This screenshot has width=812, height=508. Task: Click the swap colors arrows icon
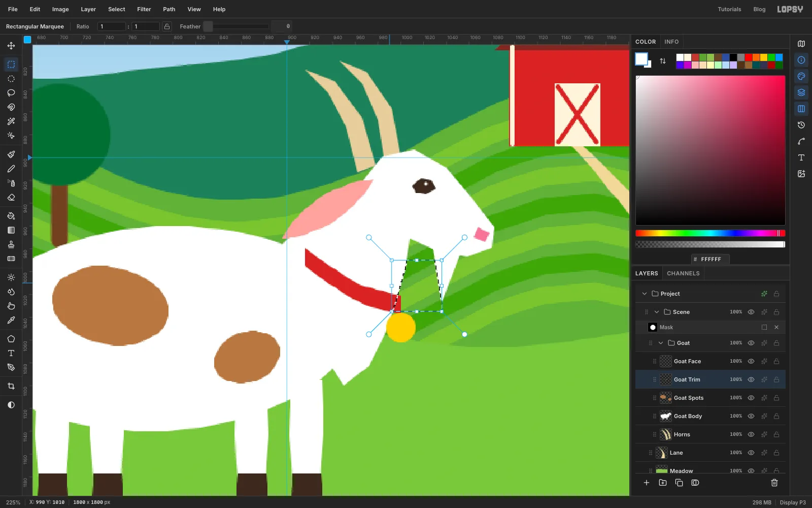(x=663, y=61)
